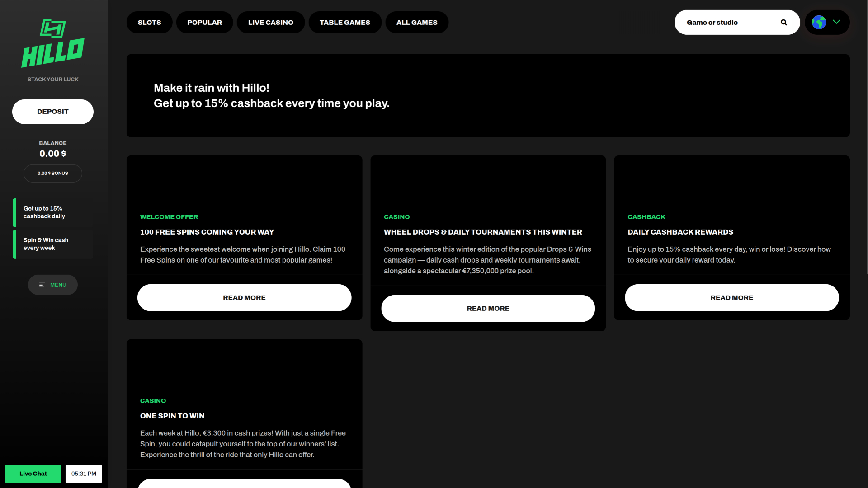This screenshot has height=488, width=868.
Task: Read more on Wheel Drops tournaments
Action: (488, 309)
